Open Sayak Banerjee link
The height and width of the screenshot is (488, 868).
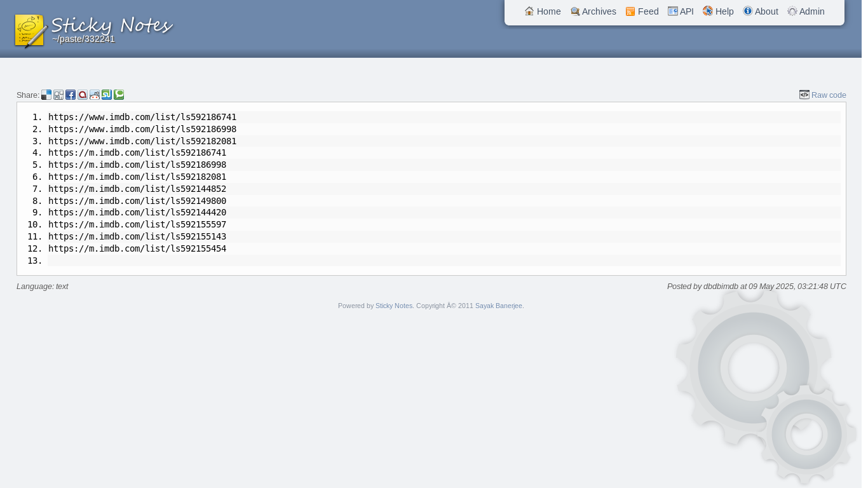pyautogui.click(x=499, y=306)
